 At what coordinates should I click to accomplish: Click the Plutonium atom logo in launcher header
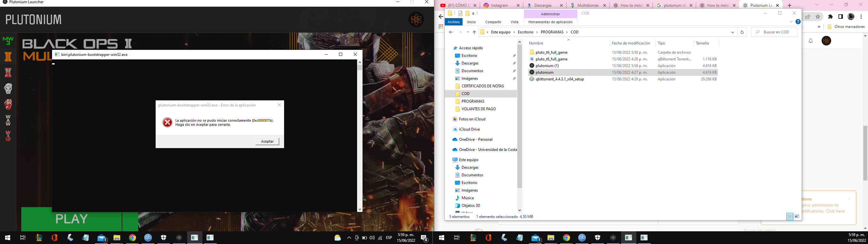tap(416, 20)
